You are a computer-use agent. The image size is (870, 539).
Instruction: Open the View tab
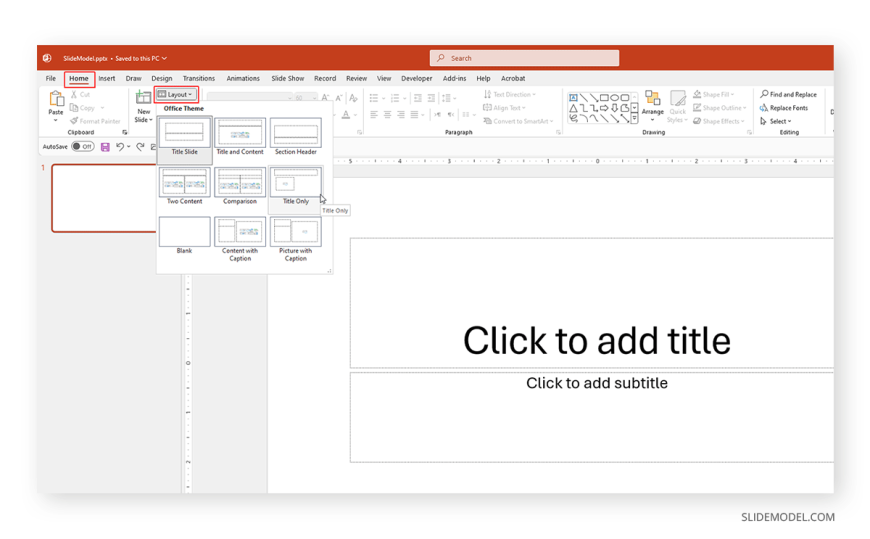[384, 79]
